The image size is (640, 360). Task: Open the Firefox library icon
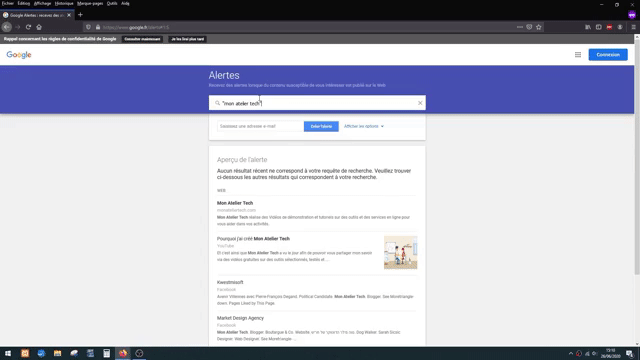pyautogui.click(x=588, y=27)
